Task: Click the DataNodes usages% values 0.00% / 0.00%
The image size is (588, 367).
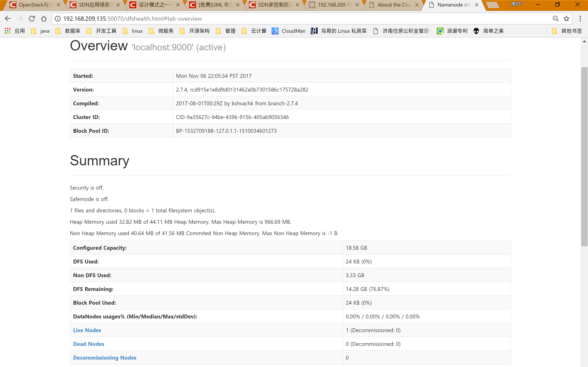Action: point(383,317)
